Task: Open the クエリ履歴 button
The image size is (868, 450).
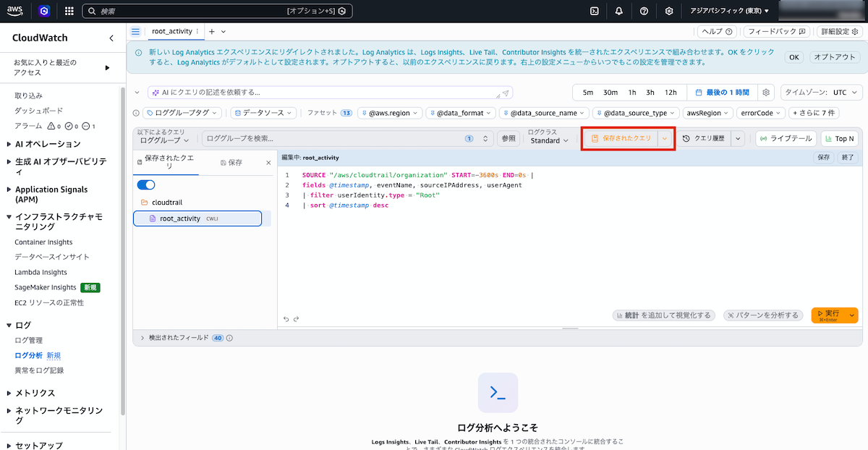Action: pyautogui.click(x=704, y=138)
